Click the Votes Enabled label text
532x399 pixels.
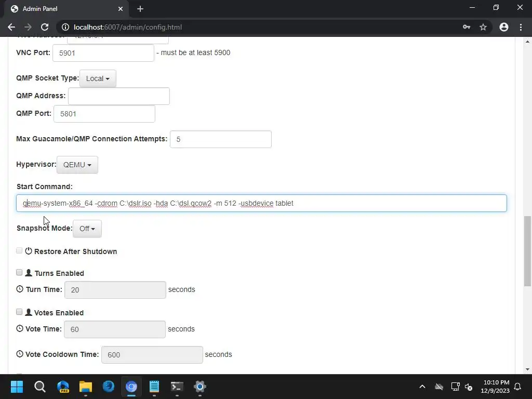coord(59,312)
